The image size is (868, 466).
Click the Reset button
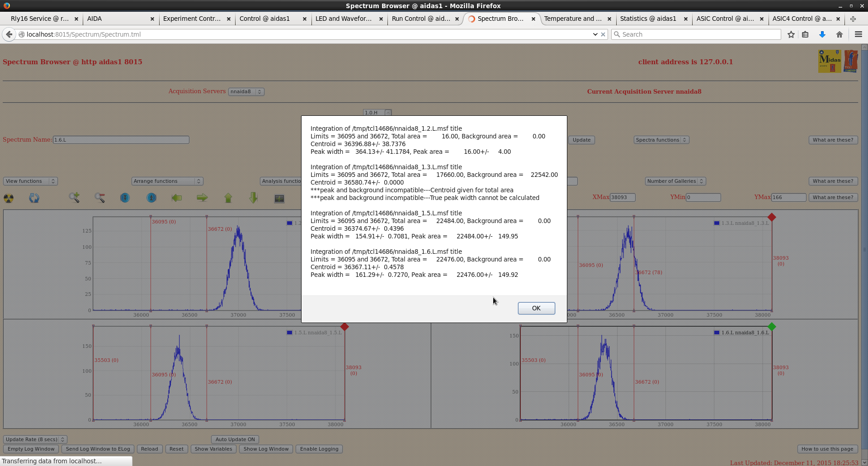(x=177, y=449)
